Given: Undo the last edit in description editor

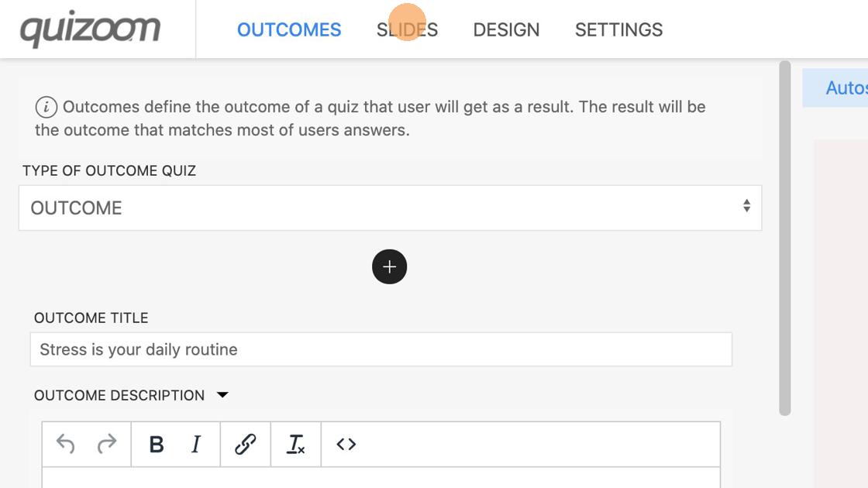Looking at the screenshot, I should click(66, 444).
